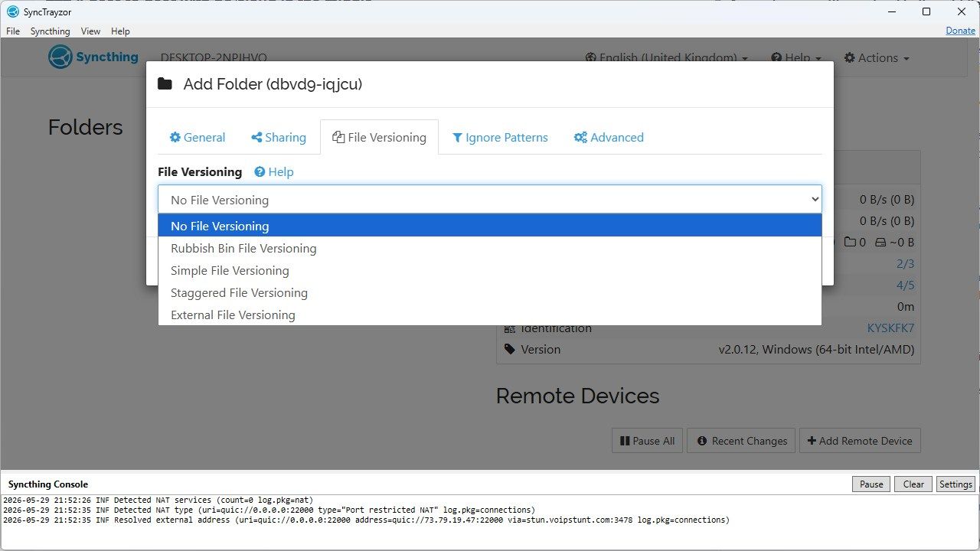980x551 pixels.
Task: Open the File Versioning Help link
Action: (x=274, y=172)
